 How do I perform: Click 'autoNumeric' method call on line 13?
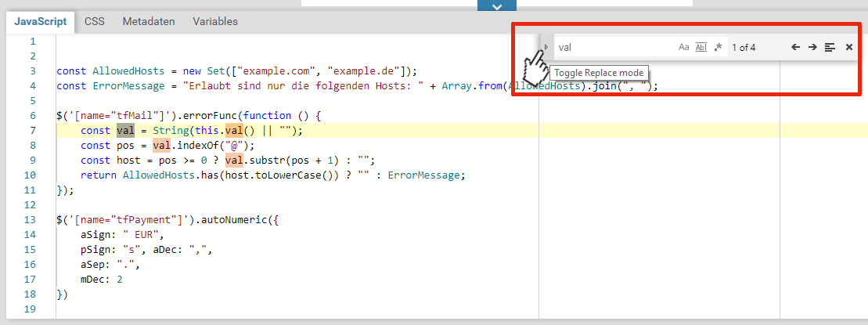tap(234, 219)
